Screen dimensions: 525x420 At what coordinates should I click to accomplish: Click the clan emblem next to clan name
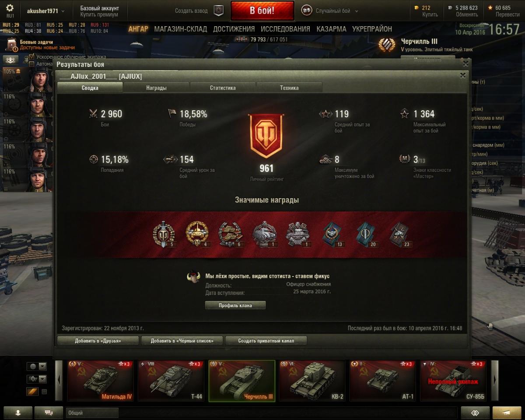point(193,277)
